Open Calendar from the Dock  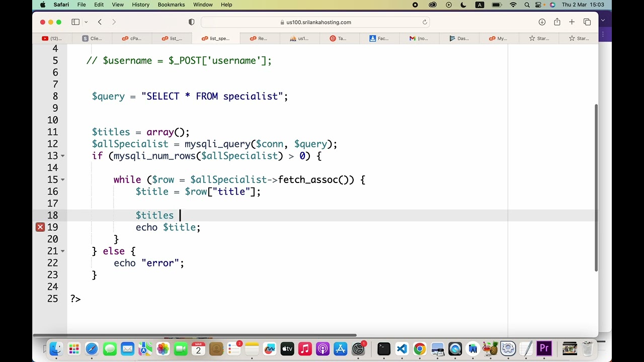(x=198, y=348)
